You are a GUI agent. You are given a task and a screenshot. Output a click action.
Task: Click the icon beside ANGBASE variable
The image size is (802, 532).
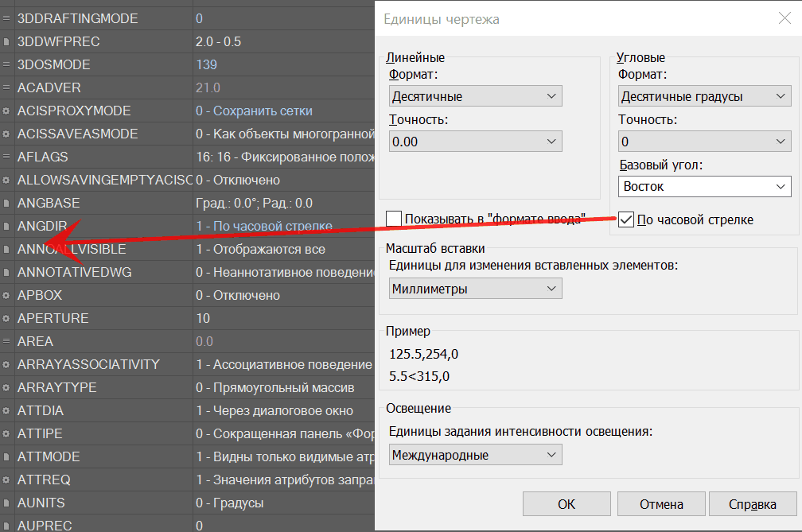pos(7,203)
